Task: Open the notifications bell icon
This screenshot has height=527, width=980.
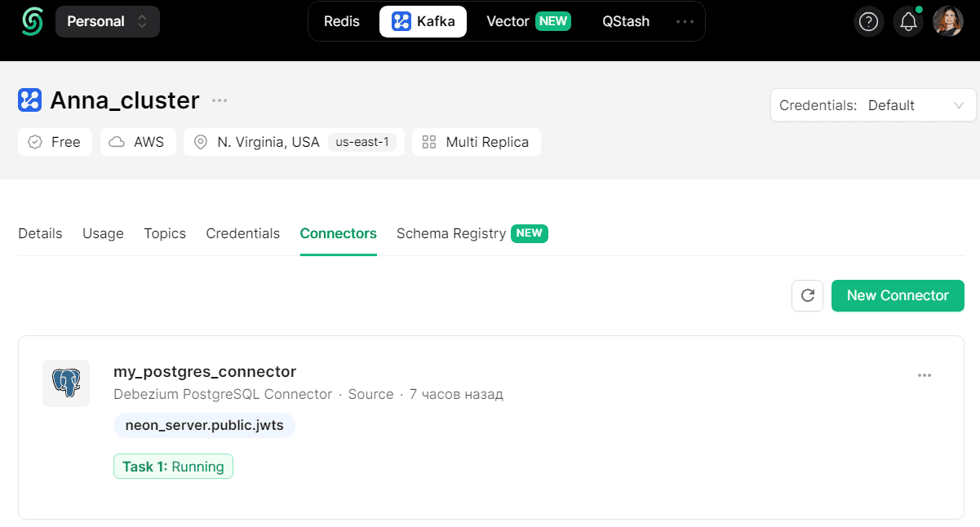Action: point(908,22)
